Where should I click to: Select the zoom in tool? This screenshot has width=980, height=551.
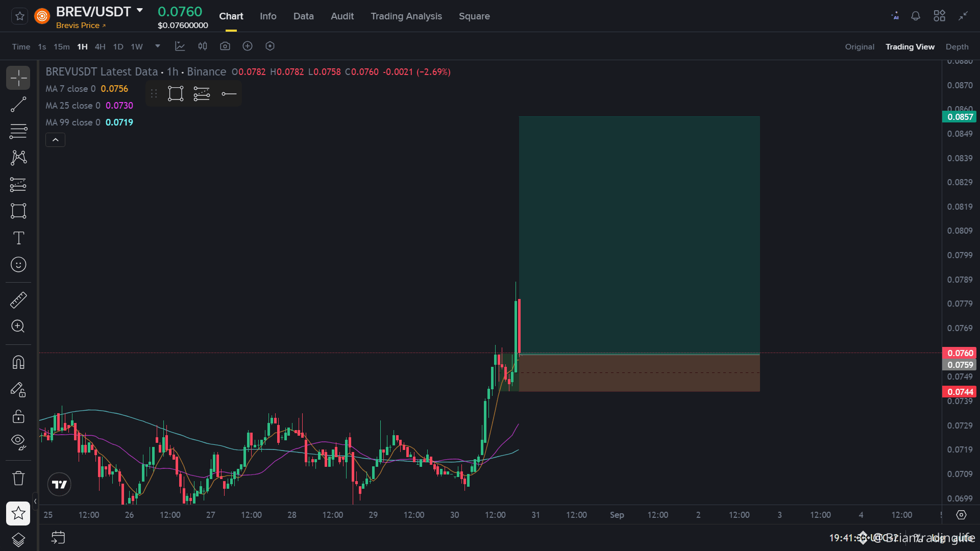coord(18,327)
